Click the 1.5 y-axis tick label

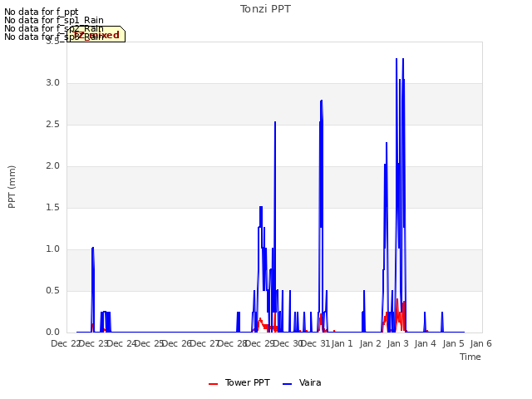53,208
